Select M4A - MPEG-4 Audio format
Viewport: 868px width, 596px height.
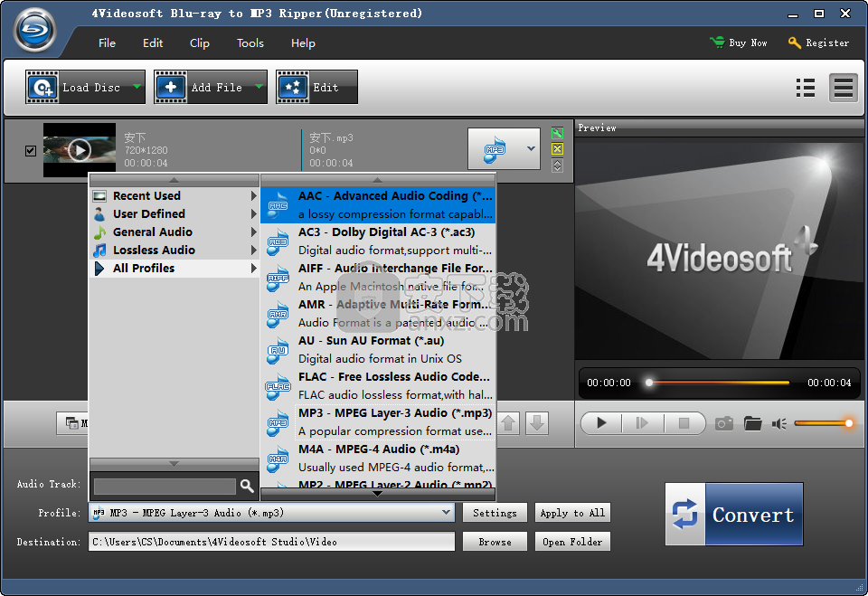tap(378, 458)
